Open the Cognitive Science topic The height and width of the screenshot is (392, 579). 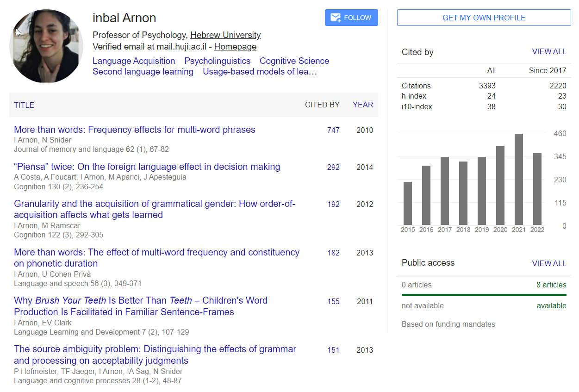point(294,61)
